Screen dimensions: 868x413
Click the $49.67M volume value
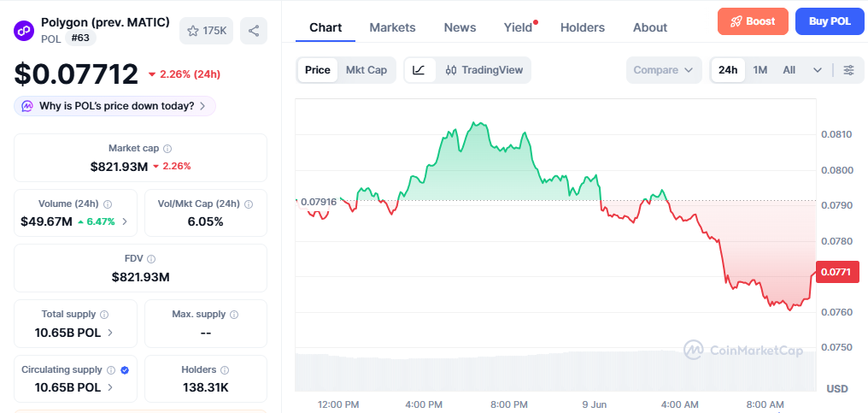pos(46,221)
